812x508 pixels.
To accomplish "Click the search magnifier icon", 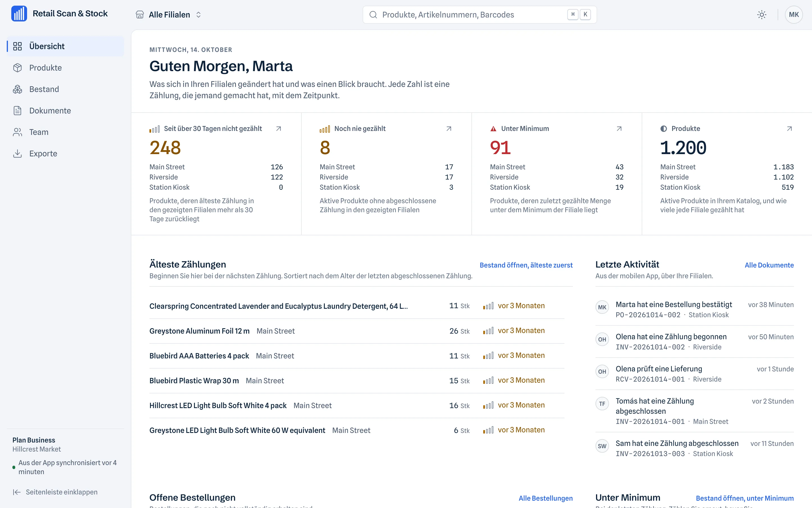I will click(x=373, y=15).
